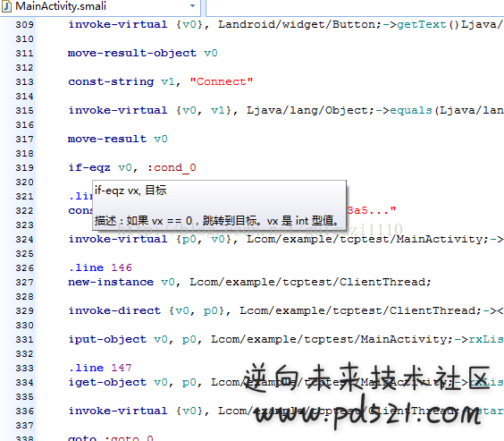The width and height of the screenshot is (504, 441).
Task: Click the smali file icon beside MainActivity.smali
Action: [x=7, y=6]
